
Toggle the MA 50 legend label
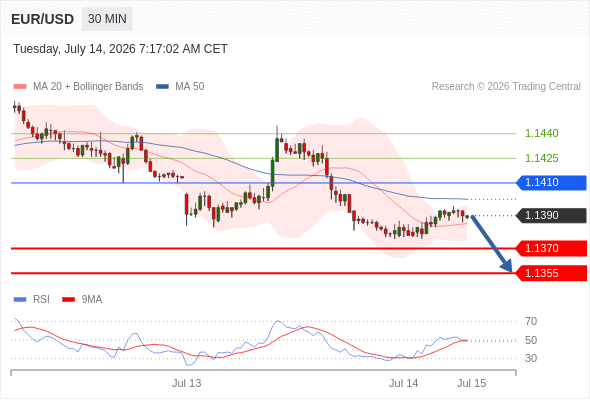click(190, 87)
